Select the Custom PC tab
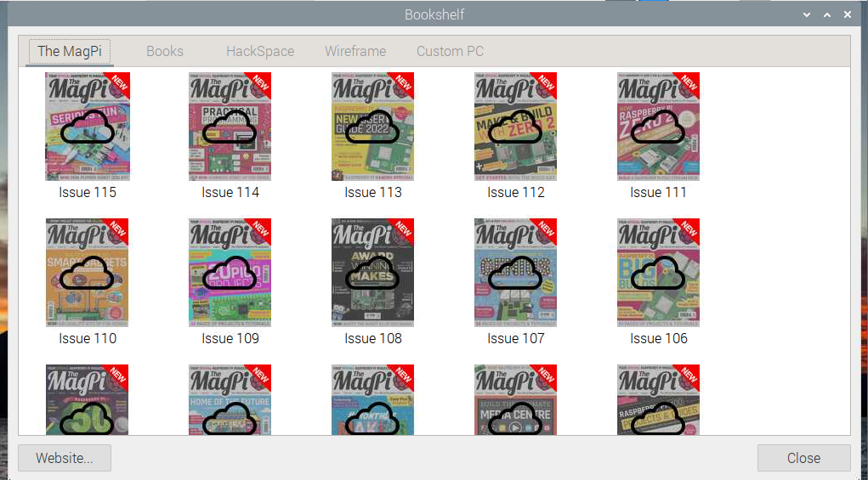This screenshot has width=868, height=480. (x=450, y=52)
